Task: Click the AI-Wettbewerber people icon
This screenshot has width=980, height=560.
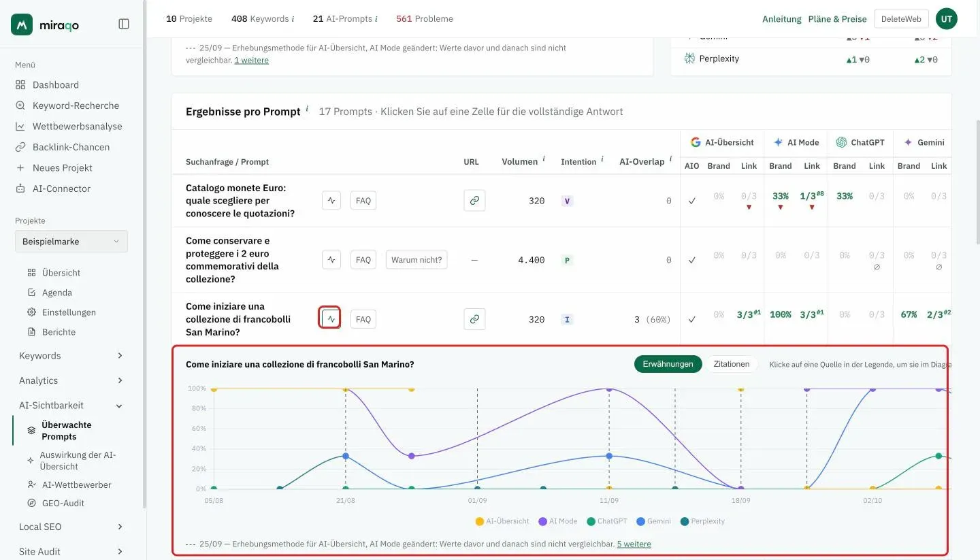Action: [x=31, y=485]
